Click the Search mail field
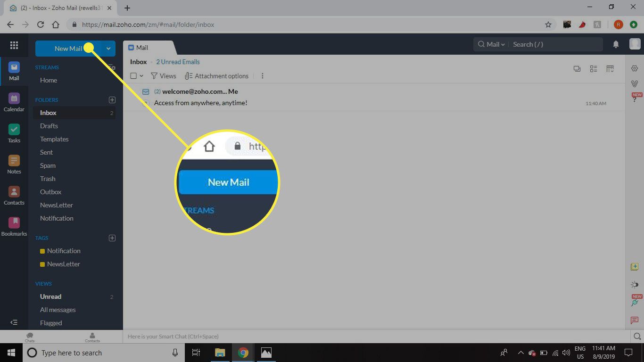The width and height of the screenshot is (644, 362). (555, 44)
